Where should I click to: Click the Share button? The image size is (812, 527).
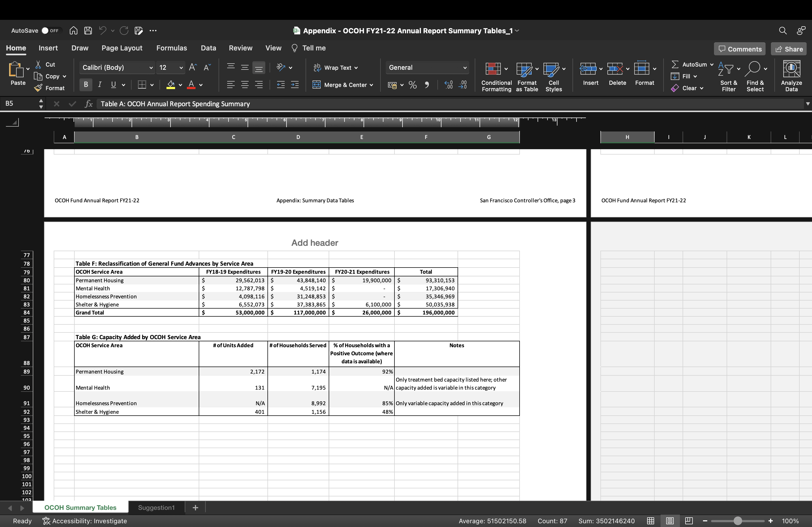(x=788, y=49)
